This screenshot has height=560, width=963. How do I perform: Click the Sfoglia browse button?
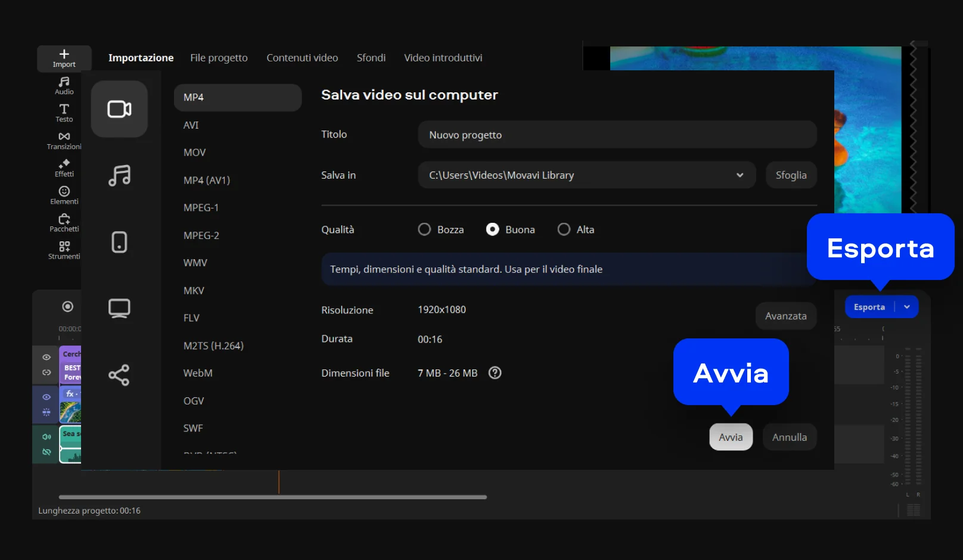791,175
